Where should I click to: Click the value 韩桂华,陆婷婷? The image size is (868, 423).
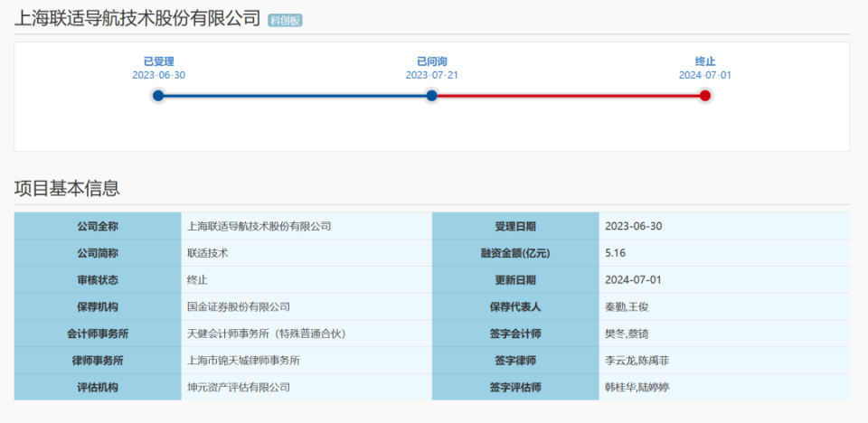click(x=637, y=387)
